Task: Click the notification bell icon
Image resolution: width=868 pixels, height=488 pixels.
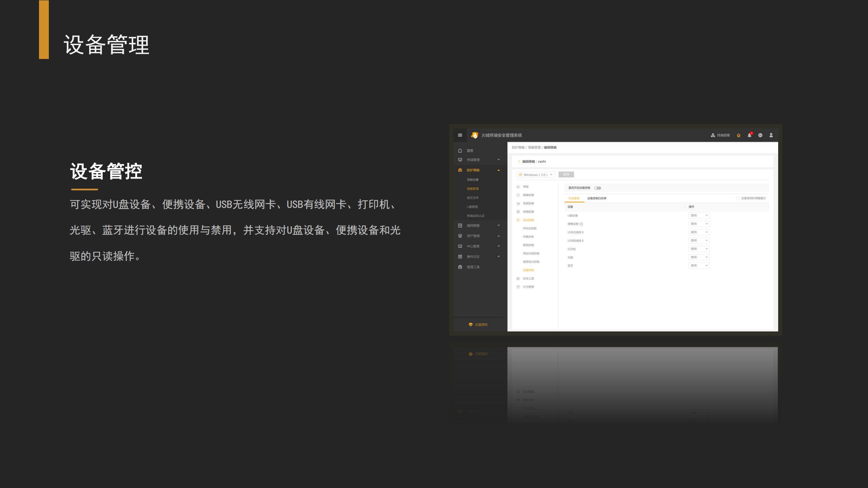Action: (750, 135)
